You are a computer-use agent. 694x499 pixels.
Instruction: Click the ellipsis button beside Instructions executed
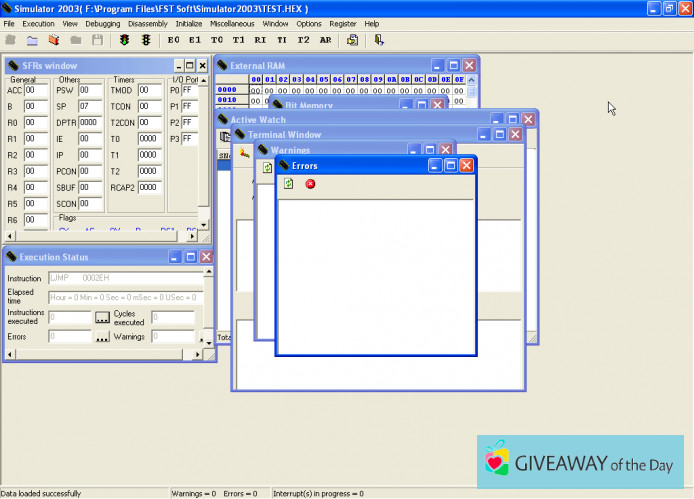pyautogui.click(x=102, y=317)
